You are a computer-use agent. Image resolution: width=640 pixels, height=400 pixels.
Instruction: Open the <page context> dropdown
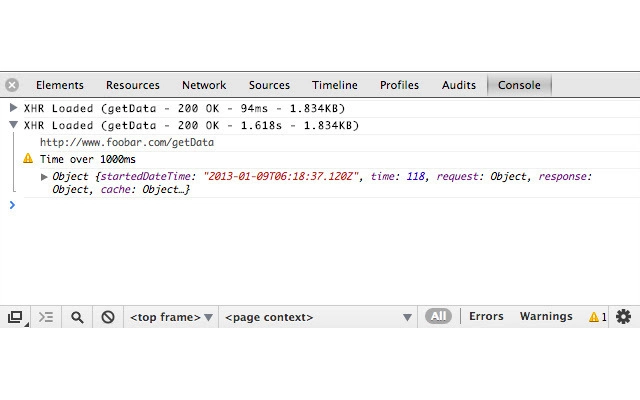318,317
